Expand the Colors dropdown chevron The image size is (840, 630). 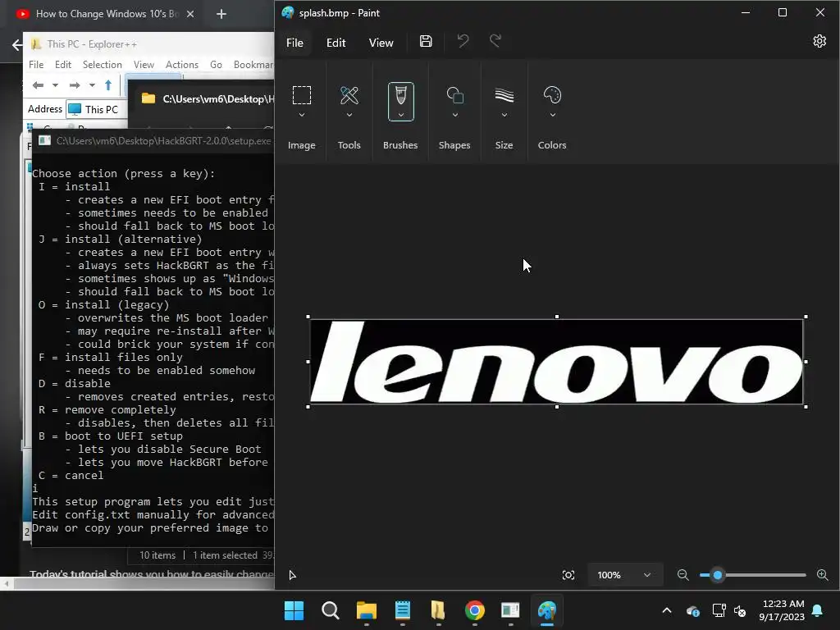[x=552, y=115]
